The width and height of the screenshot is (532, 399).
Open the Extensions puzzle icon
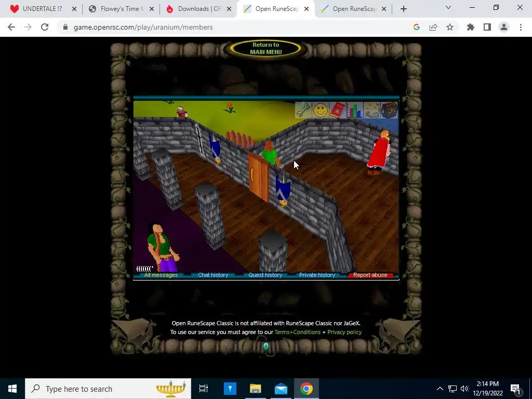coord(471,27)
